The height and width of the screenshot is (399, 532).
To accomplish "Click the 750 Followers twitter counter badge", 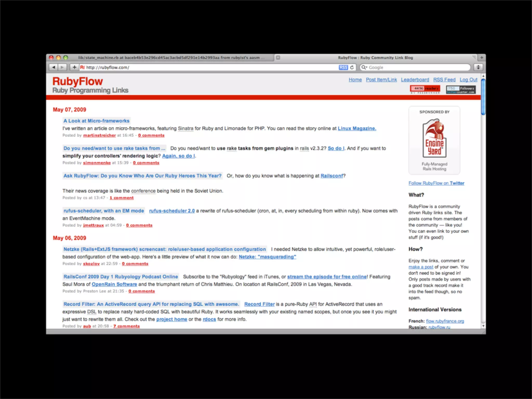I will pyautogui.click(x=461, y=89).
